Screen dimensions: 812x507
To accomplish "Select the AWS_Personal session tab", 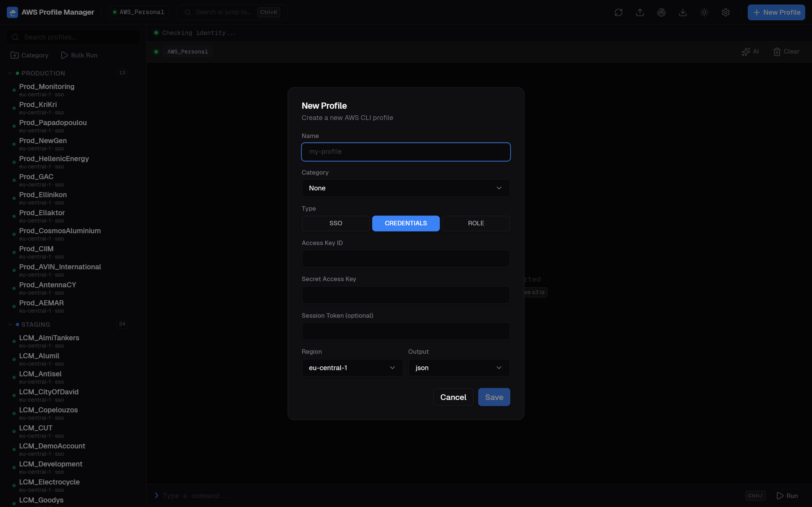I will coord(187,52).
